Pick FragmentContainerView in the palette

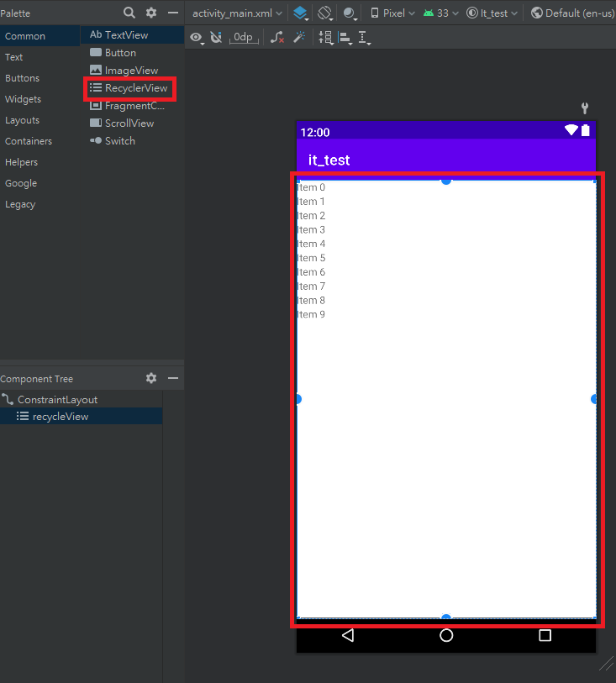click(133, 106)
